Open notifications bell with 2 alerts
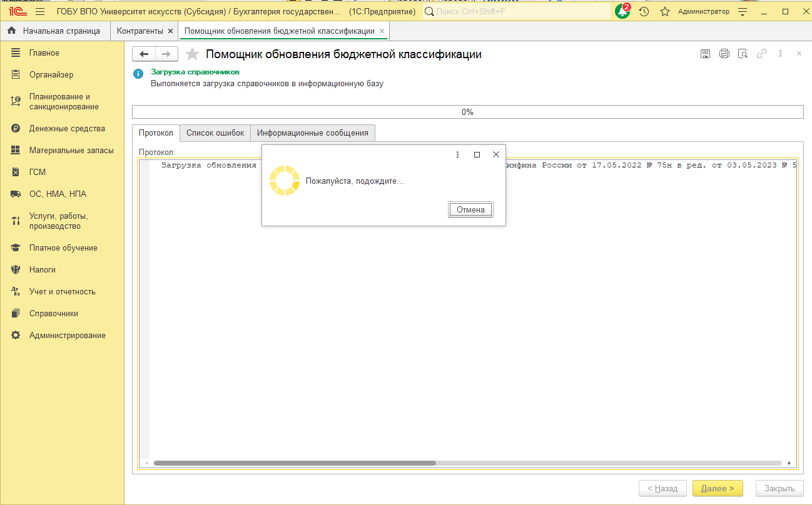Image resolution: width=812 pixels, height=505 pixels. pos(622,11)
